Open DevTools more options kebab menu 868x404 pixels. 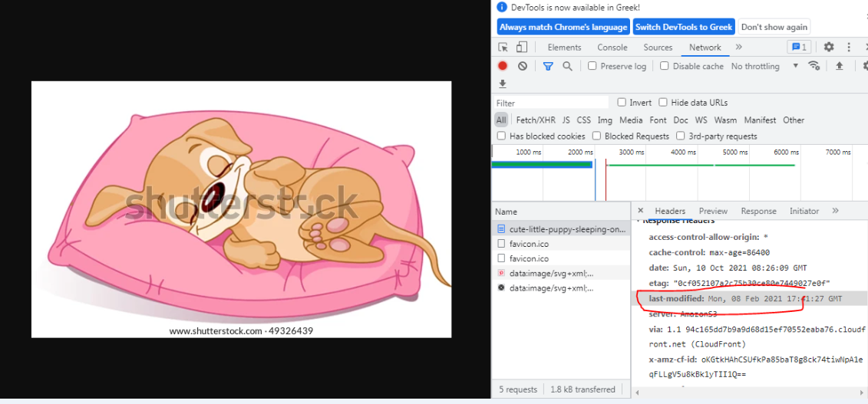(849, 47)
